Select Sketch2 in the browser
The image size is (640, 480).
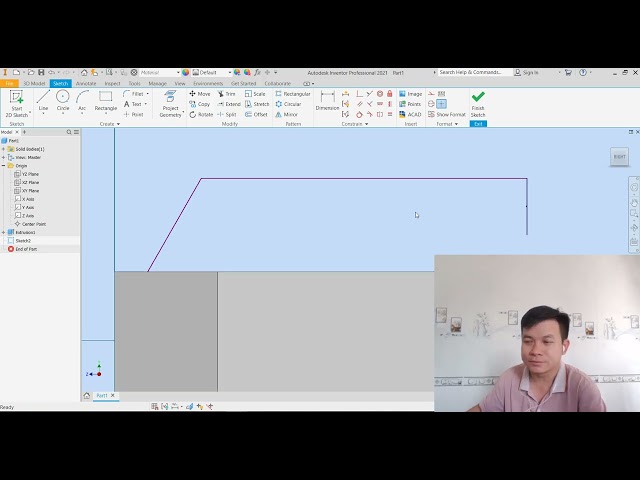pos(23,241)
